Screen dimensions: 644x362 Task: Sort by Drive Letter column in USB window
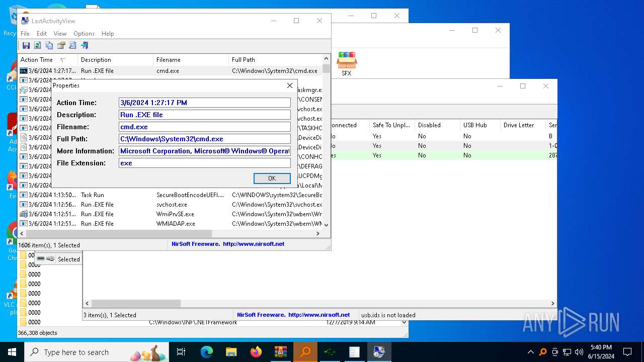pyautogui.click(x=523, y=125)
